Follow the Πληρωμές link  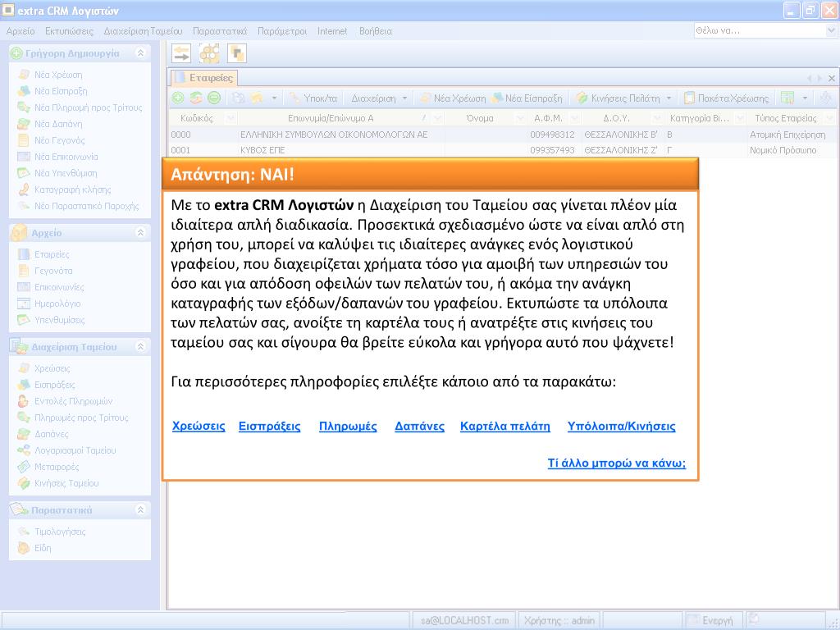coord(348,426)
